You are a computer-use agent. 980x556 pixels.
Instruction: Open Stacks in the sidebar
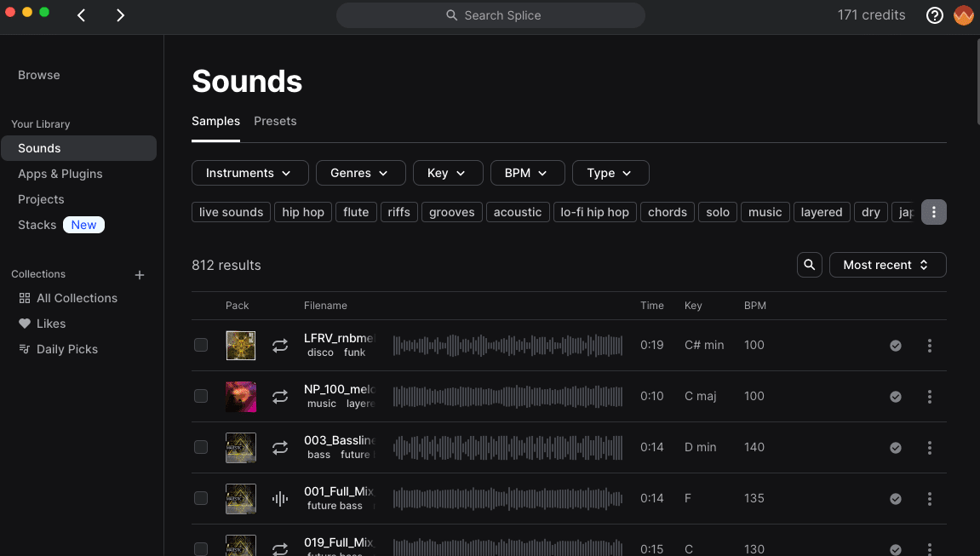(37, 225)
